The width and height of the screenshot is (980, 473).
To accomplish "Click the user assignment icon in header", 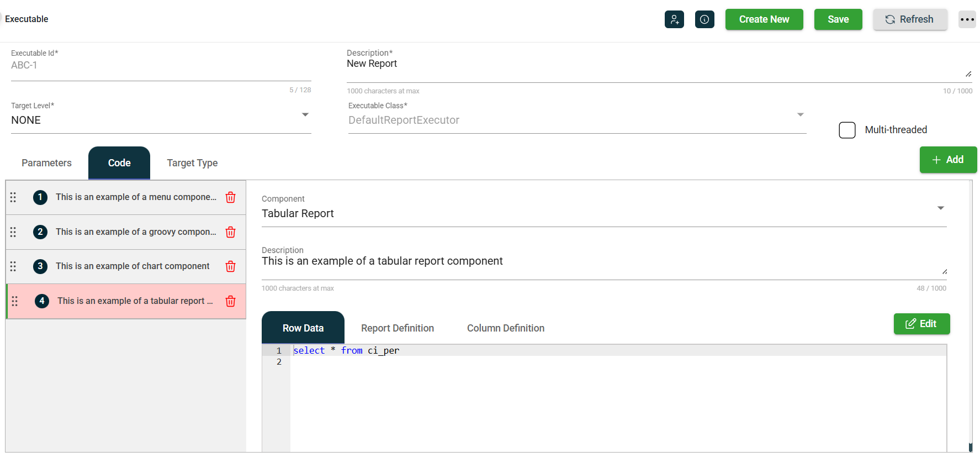I will point(674,19).
